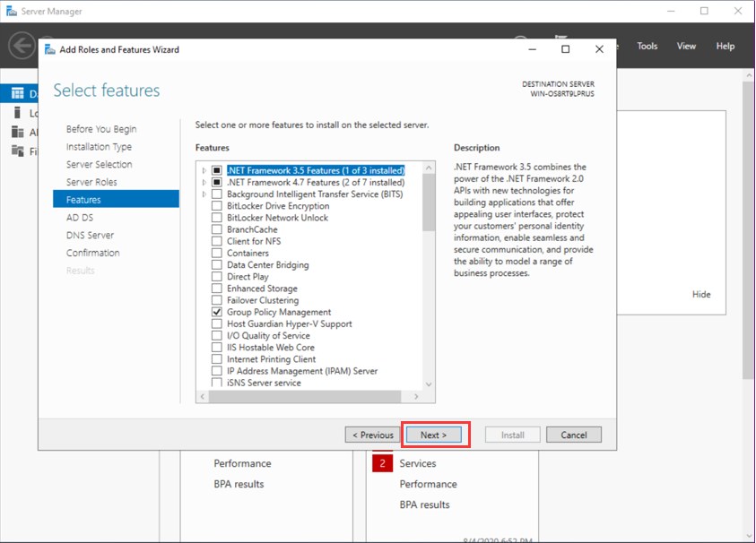This screenshot has width=756, height=543.
Task: Click the Server Manager back arrow icon
Action: point(22,46)
